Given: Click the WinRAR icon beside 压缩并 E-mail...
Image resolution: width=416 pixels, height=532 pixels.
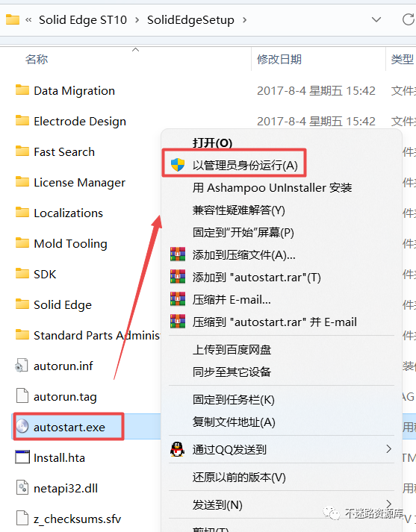Looking at the screenshot, I should [178, 299].
